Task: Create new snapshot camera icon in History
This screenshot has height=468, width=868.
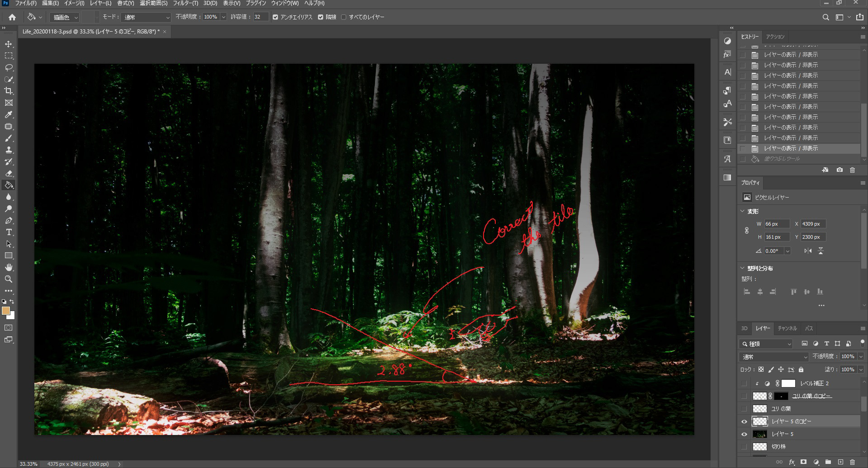Action: point(840,170)
